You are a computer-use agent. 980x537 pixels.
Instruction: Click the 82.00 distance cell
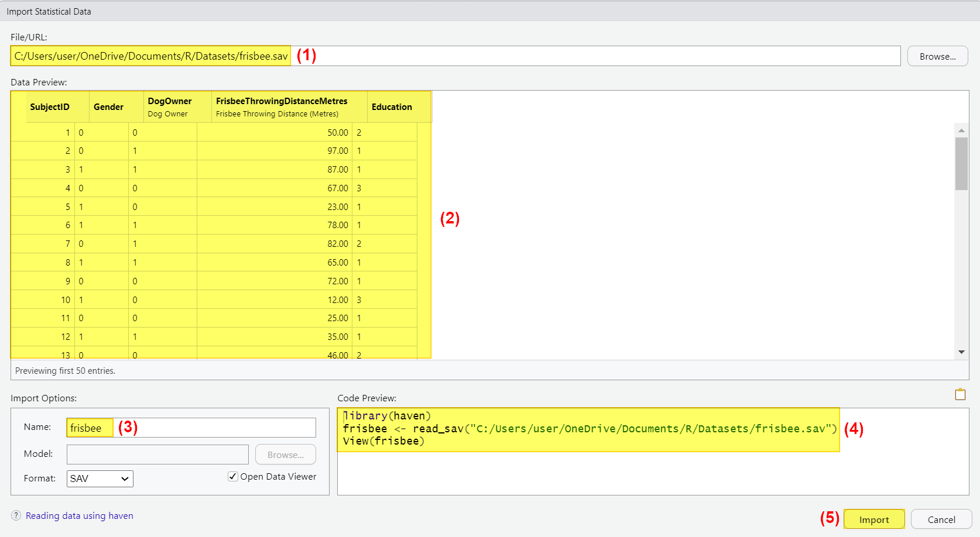pyautogui.click(x=275, y=244)
